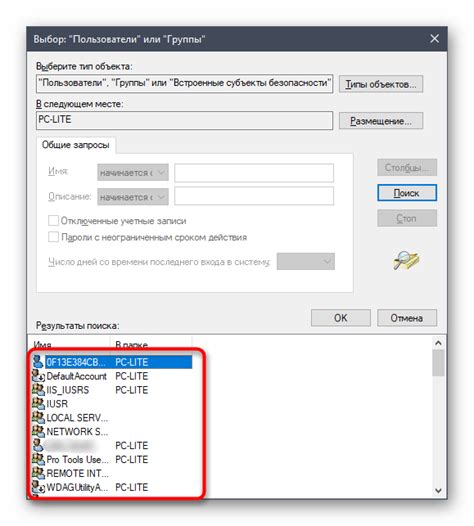The width and height of the screenshot is (474, 526).
Task: Open the 'Описание' condition dropdown
Action: click(x=133, y=197)
